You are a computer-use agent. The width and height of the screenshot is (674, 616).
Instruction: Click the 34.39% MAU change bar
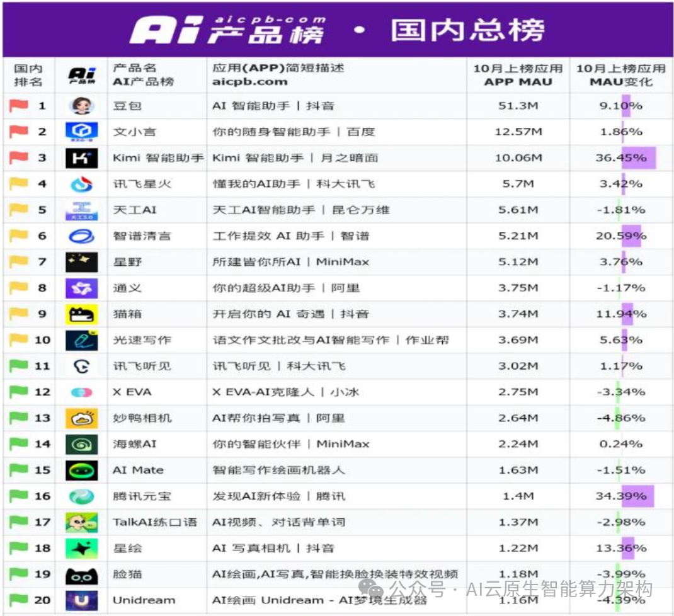pyautogui.click(x=638, y=496)
